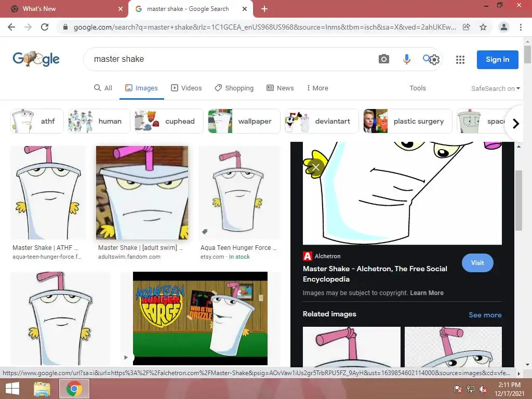This screenshot has height=399, width=532.
Task: Click the Action Center flag tray icon
Action: 458,389
